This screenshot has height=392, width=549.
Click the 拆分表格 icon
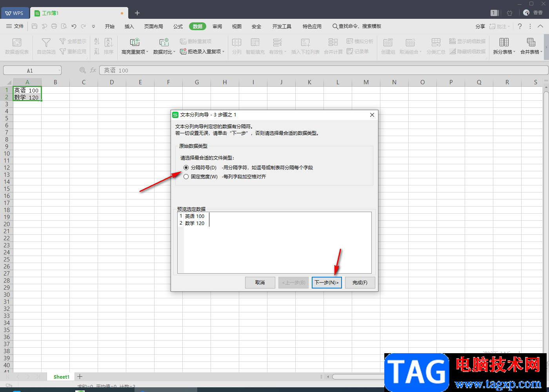(x=504, y=42)
